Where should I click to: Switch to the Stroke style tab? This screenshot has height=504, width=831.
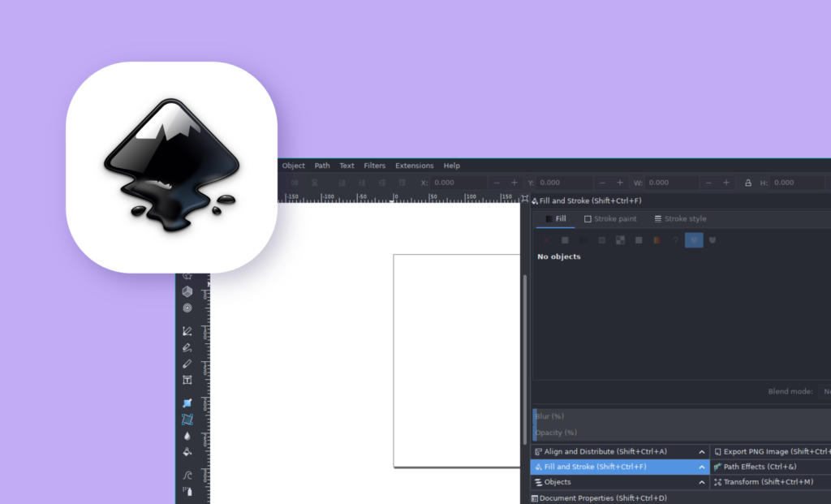click(680, 219)
